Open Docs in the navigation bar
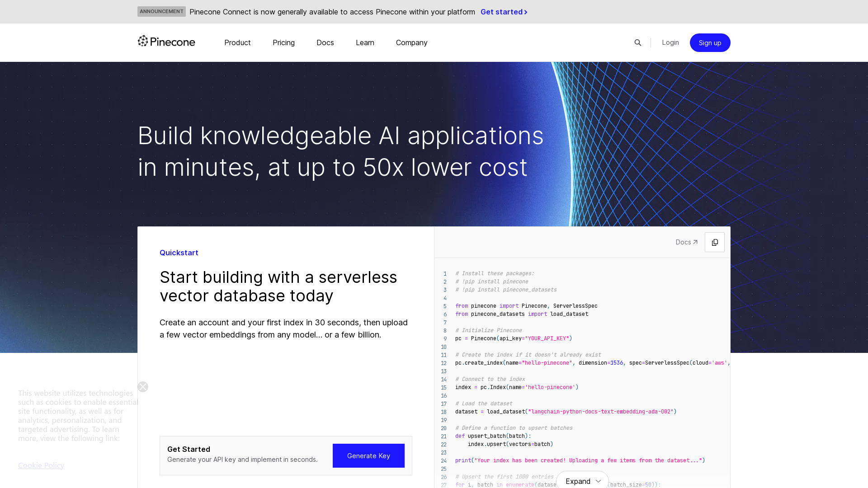The image size is (868, 488). click(325, 42)
